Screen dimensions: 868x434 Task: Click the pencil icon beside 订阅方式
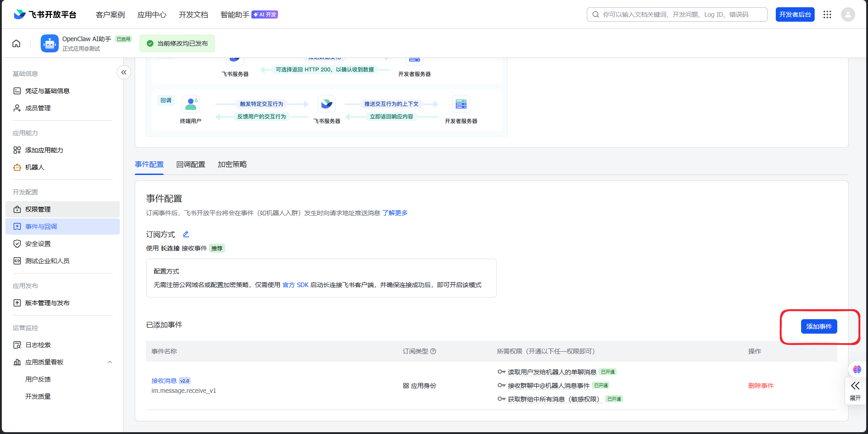[x=186, y=234]
